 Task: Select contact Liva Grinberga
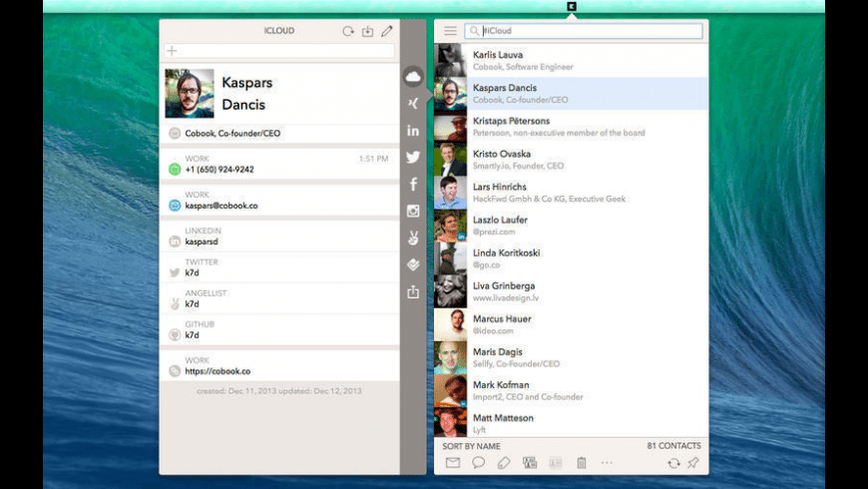[571, 291]
